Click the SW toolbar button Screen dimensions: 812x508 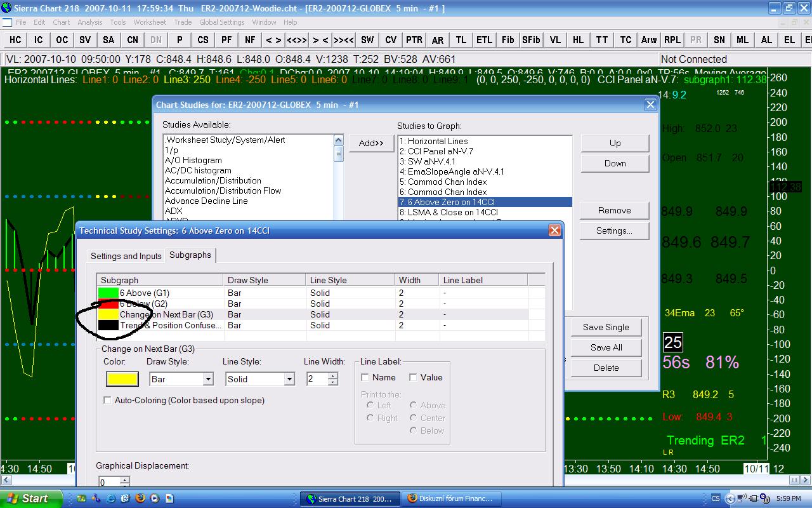point(367,39)
